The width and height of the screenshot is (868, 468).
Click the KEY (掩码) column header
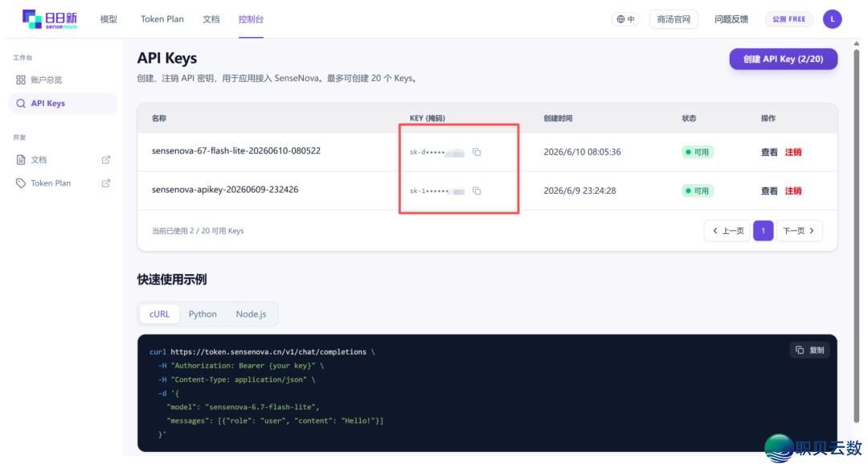[427, 118]
